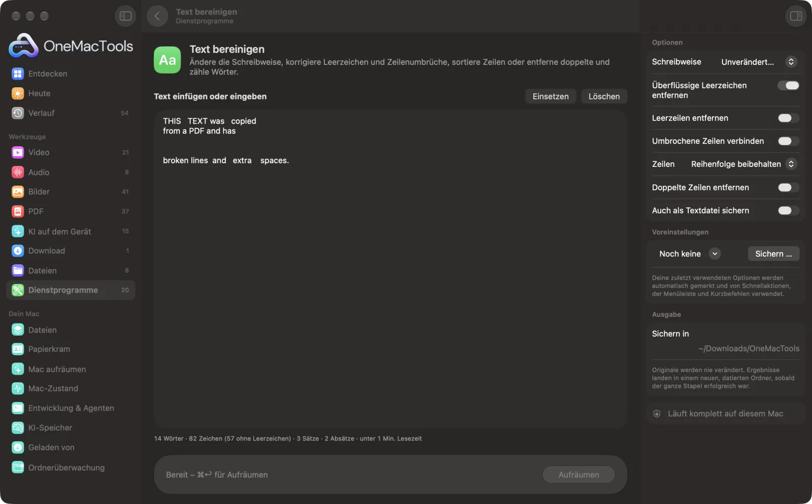The image size is (812, 504).
Task: Enable Umbrochene Zeilen verbinden switch
Action: 789,141
